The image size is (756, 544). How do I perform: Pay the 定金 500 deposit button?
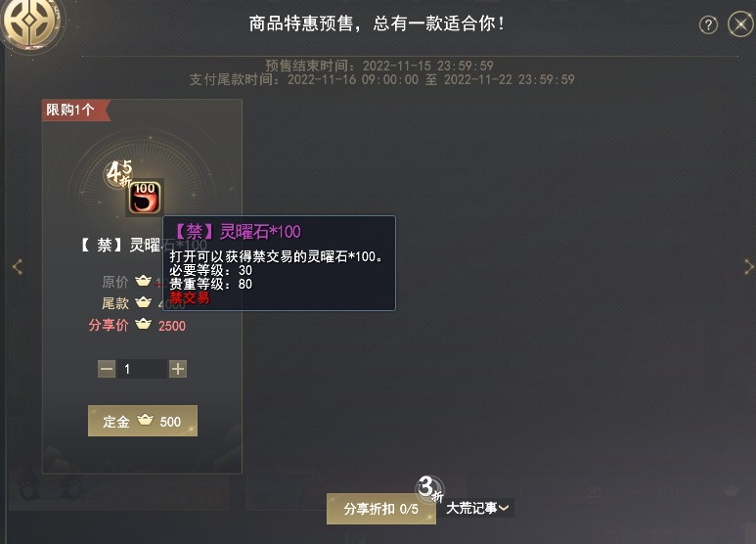pos(143,421)
